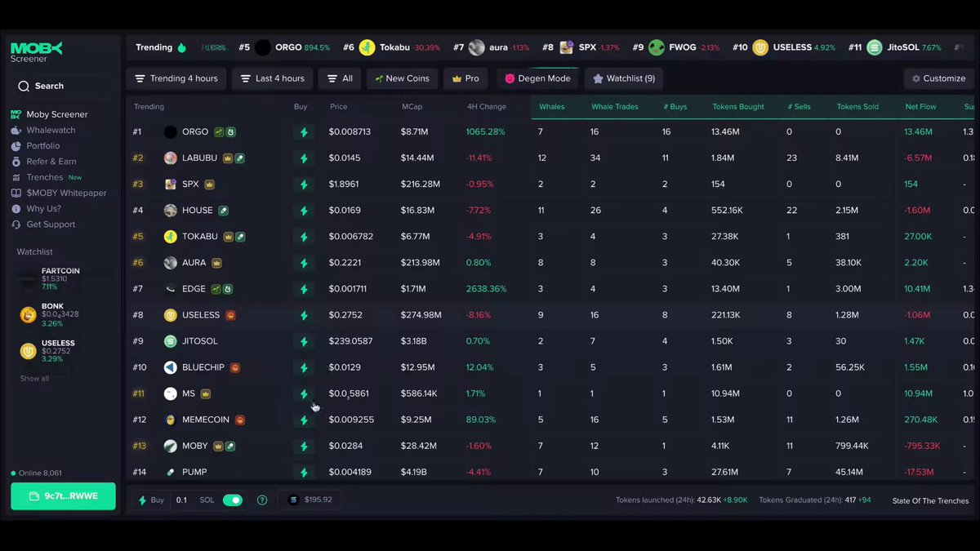Click the $195.92 SOL balance display
980x551 pixels.
pos(310,500)
